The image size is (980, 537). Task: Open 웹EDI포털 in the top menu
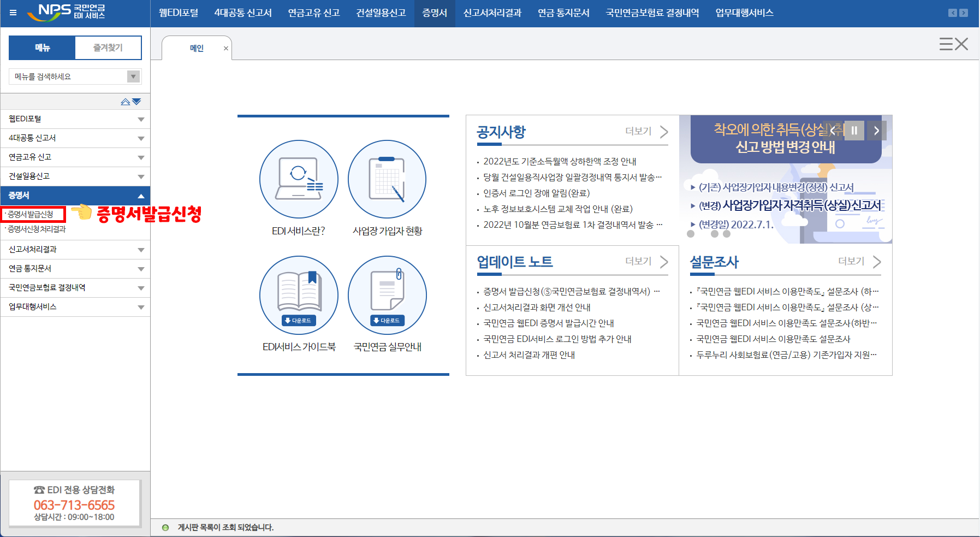pyautogui.click(x=179, y=13)
